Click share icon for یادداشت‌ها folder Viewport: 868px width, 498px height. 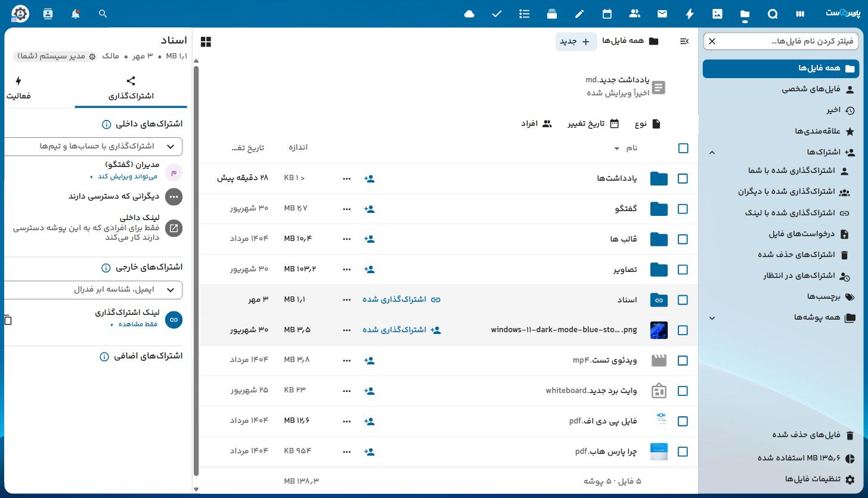point(370,178)
